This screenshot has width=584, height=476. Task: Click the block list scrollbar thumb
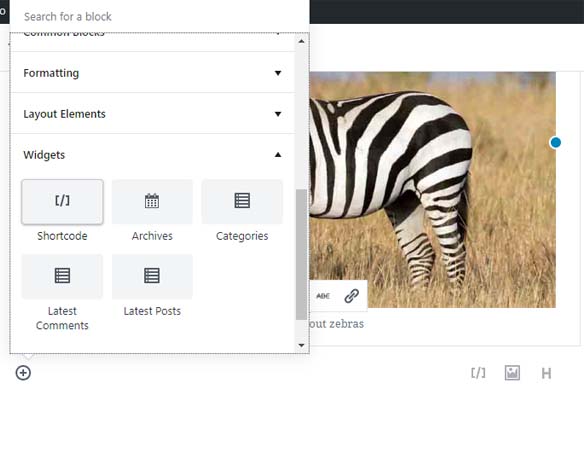pos(301,254)
